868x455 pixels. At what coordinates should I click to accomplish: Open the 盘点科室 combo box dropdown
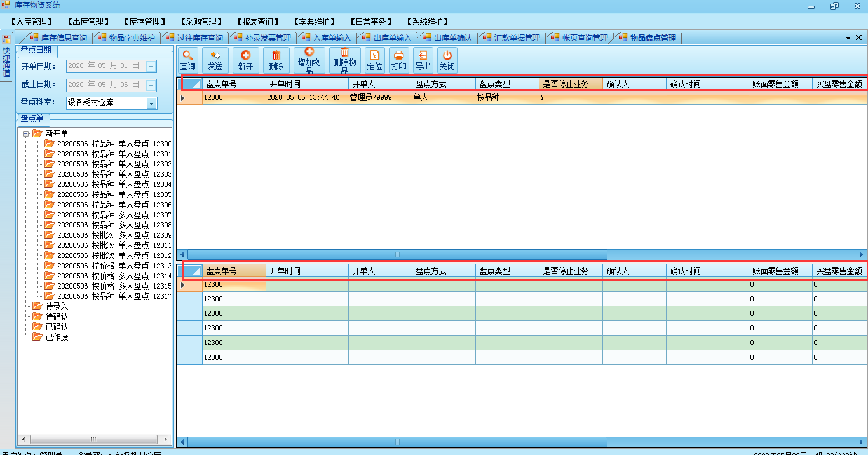151,103
